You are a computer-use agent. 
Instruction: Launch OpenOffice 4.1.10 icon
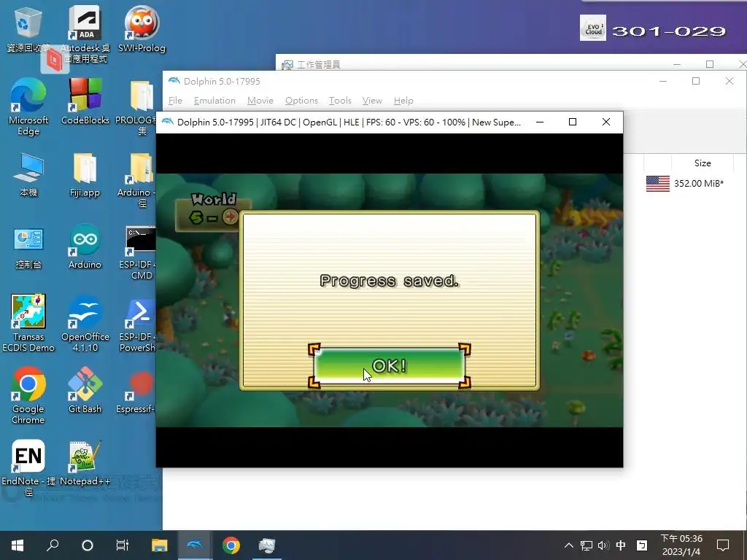click(85, 323)
